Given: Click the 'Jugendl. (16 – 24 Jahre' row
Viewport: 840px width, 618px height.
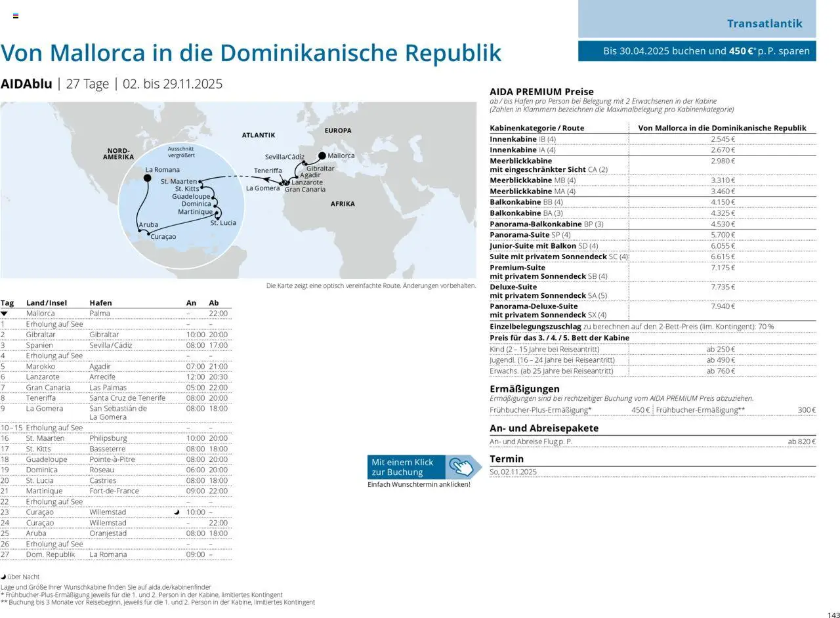Looking at the screenshot, I should [x=653, y=360].
